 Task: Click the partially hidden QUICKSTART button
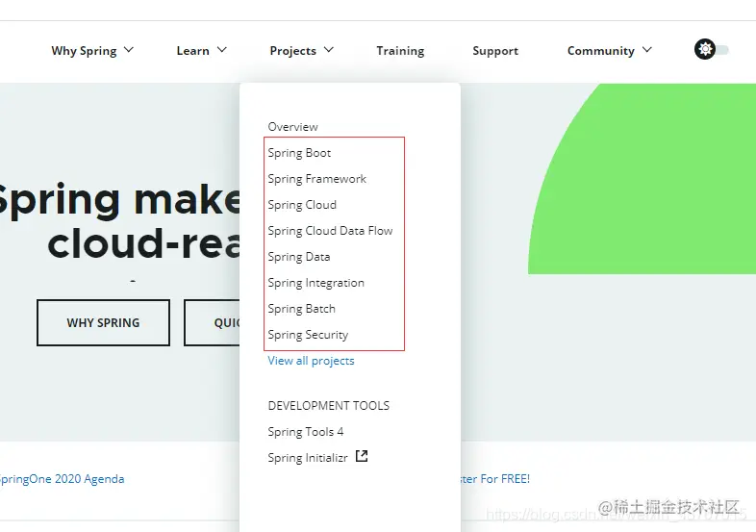tap(212, 322)
